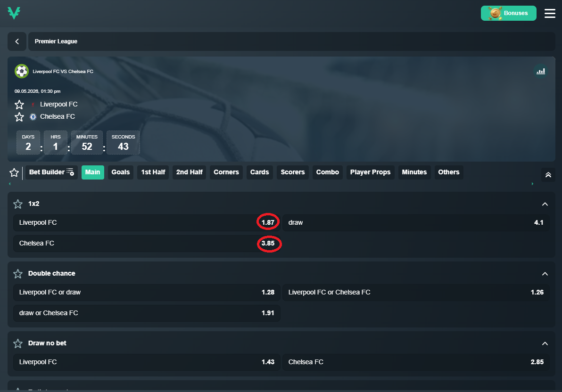The image size is (562, 392).
Task: Open the Bonuses button
Action: [508, 13]
